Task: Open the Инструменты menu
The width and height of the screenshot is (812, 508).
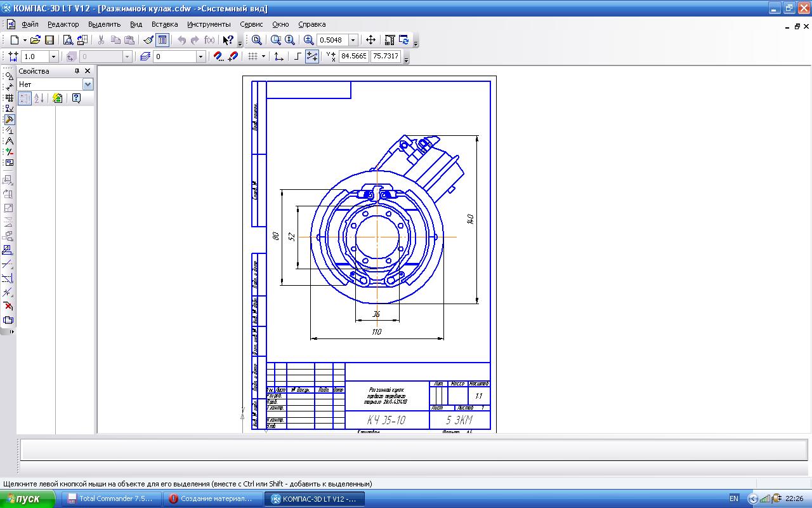Action: click(209, 24)
